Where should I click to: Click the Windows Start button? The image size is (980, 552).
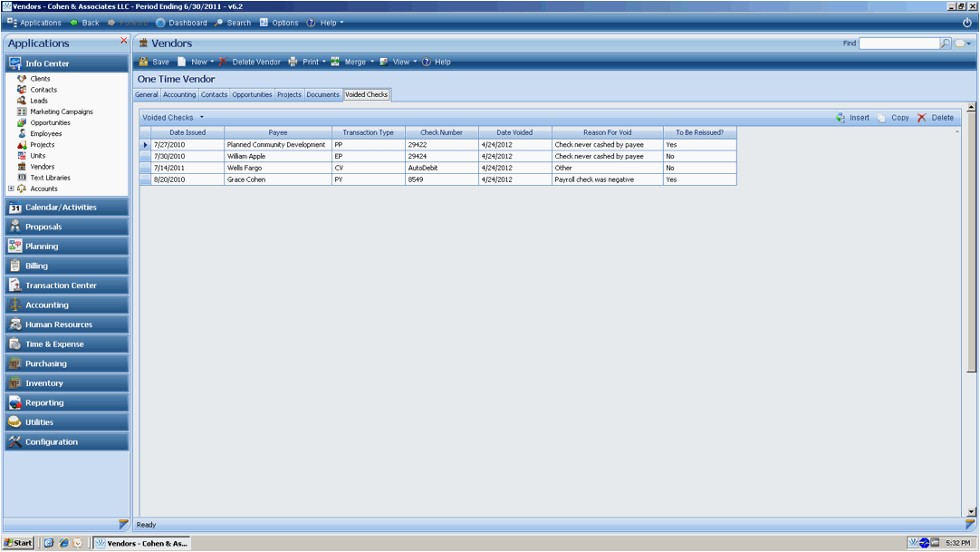click(x=18, y=543)
